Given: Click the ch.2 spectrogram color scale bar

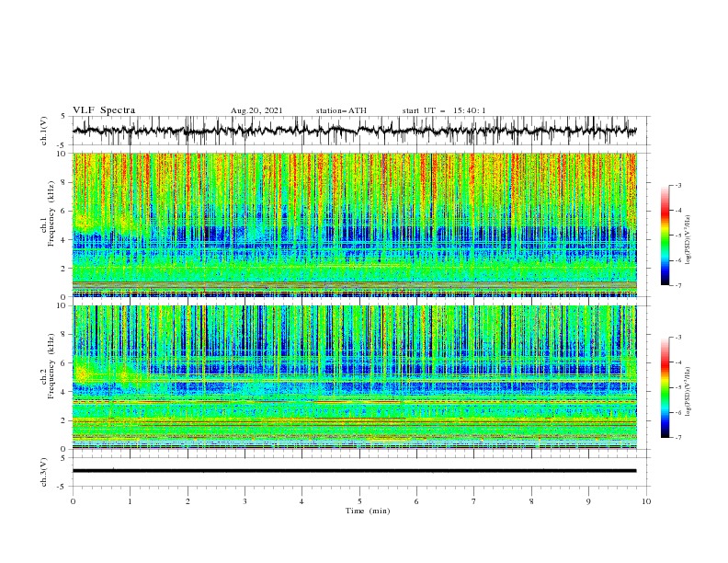Looking at the screenshot, I should pos(665,387).
